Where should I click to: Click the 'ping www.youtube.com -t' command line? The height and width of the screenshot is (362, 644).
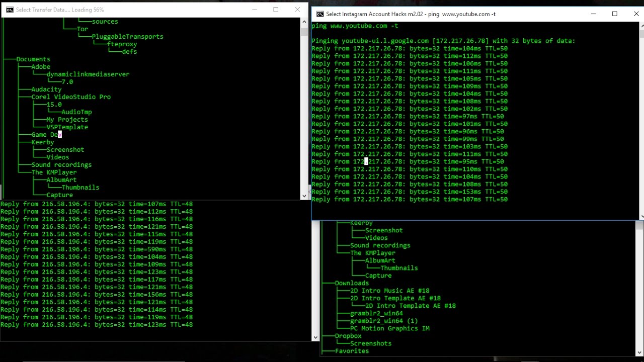tap(355, 26)
